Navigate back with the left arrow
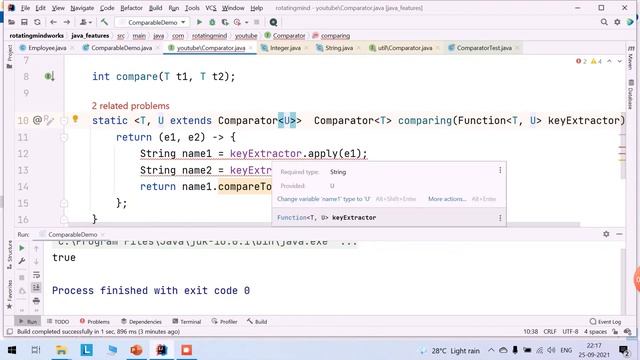 click(53, 22)
